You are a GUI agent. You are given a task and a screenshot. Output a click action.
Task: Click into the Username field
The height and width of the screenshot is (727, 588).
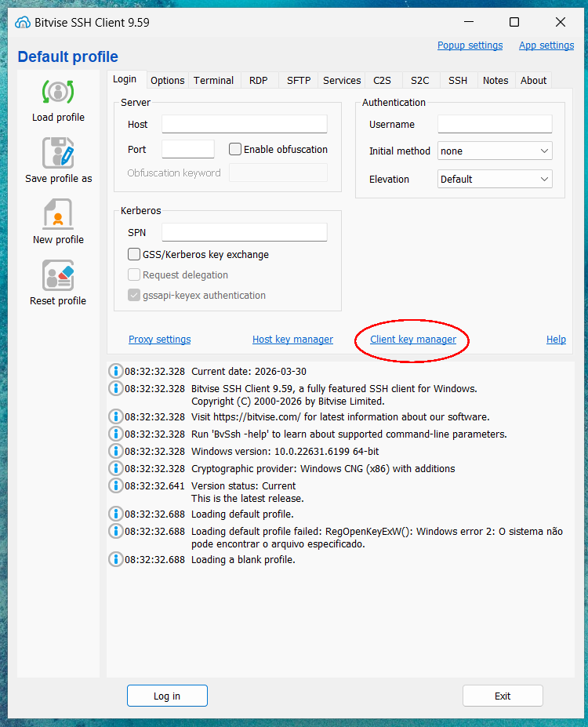coord(495,124)
